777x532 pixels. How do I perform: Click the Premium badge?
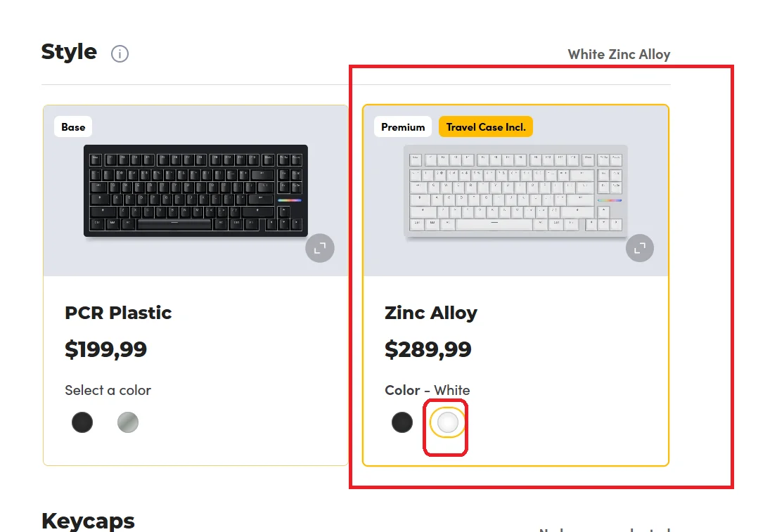(x=403, y=127)
